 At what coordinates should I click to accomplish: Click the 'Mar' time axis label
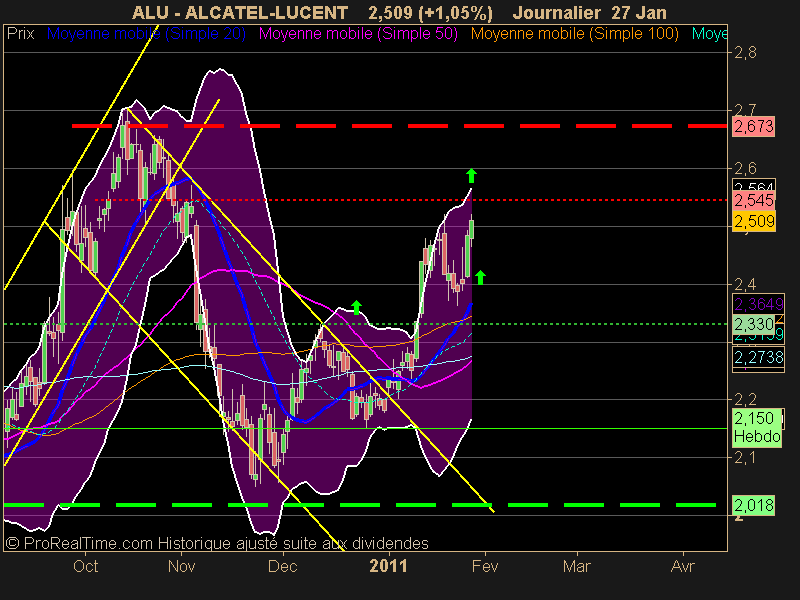pos(577,566)
